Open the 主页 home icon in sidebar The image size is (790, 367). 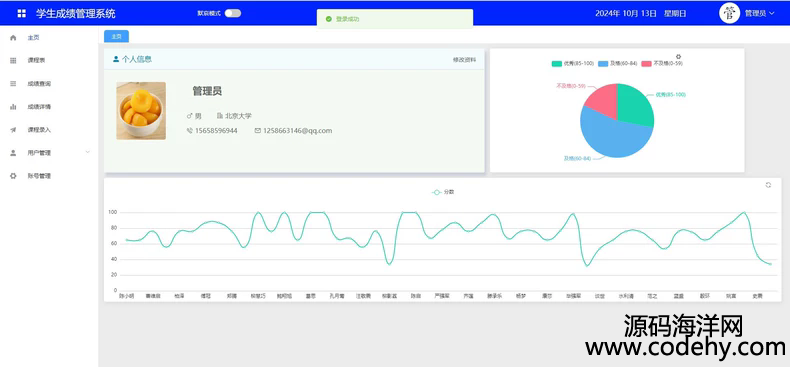tap(13, 38)
